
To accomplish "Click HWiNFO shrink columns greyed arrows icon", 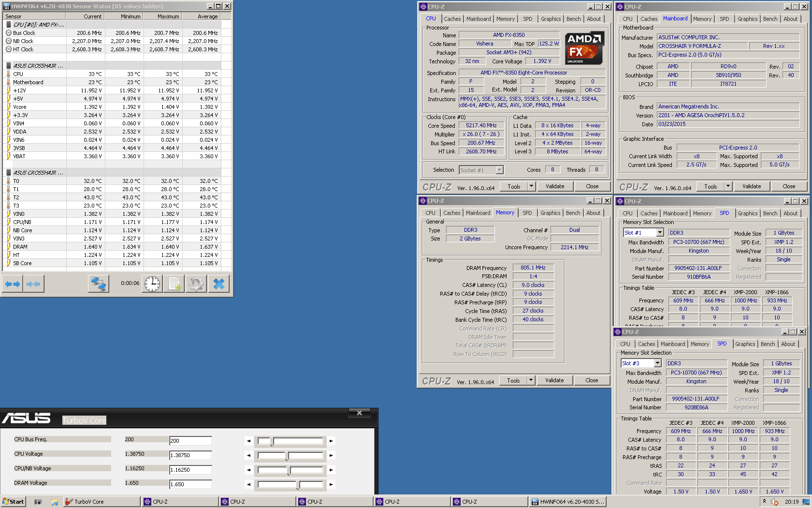I will pyautogui.click(x=33, y=284).
